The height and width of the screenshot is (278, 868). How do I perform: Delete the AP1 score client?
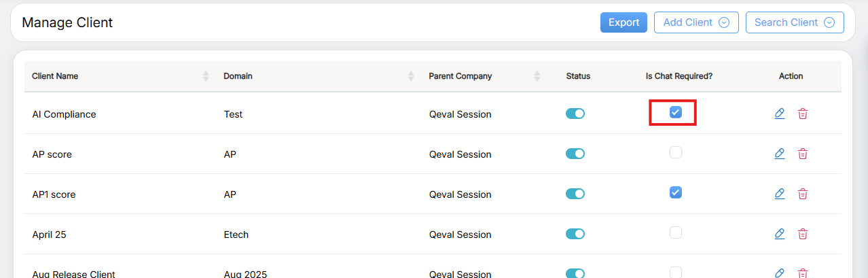click(803, 194)
